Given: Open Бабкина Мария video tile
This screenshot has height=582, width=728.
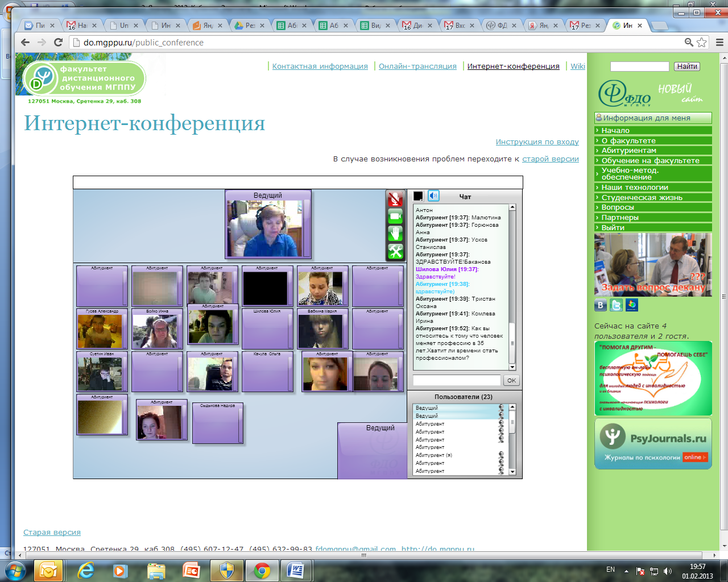Looking at the screenshot, I should tap(322, 329).
